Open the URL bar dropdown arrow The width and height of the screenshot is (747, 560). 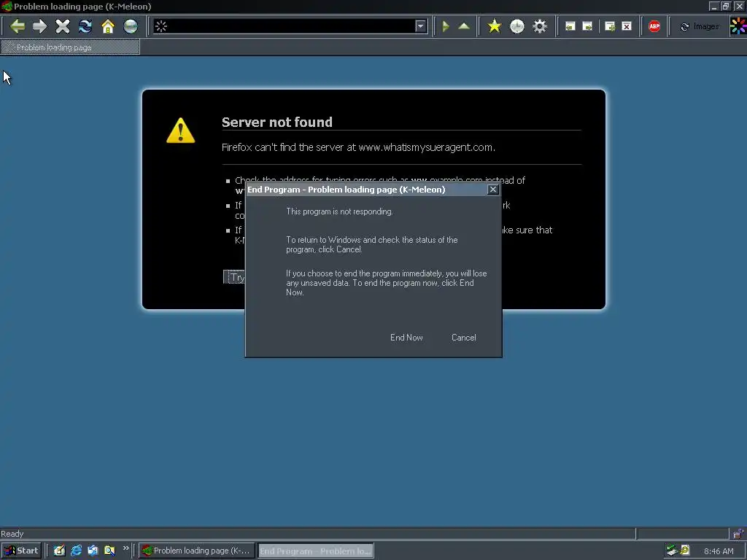420,26
